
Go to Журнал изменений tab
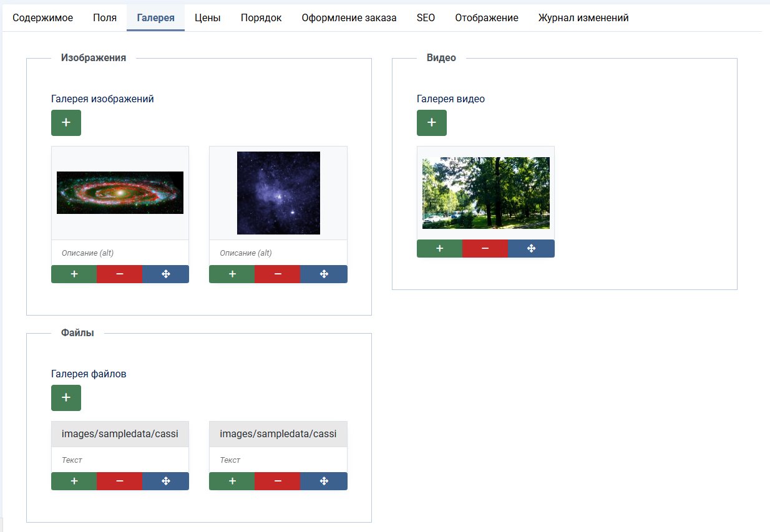click(583, 18)
